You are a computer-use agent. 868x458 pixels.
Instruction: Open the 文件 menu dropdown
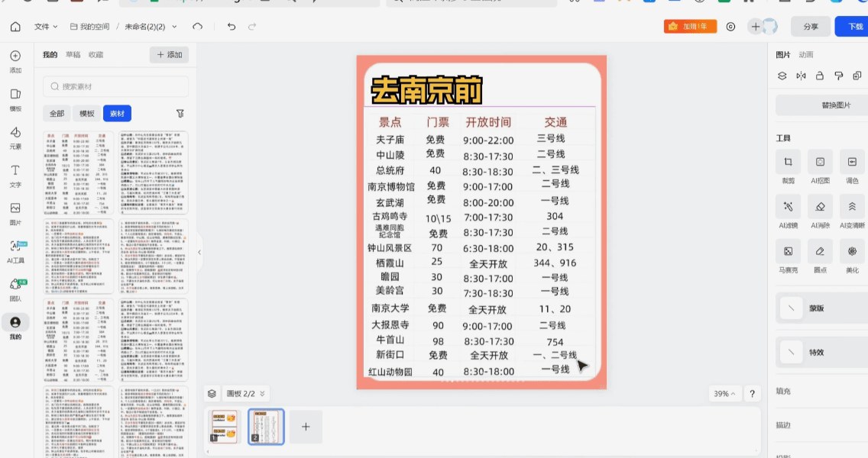45,27
